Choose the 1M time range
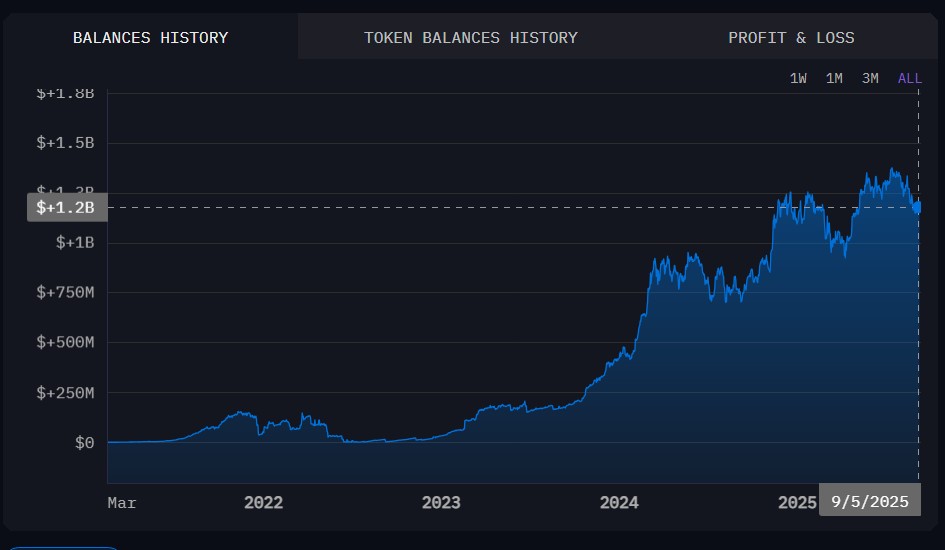 click(x=834, y=78)
